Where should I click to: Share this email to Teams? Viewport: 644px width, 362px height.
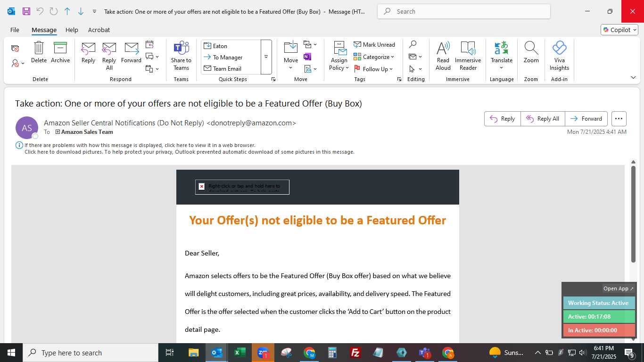click(x=181, y=56)
